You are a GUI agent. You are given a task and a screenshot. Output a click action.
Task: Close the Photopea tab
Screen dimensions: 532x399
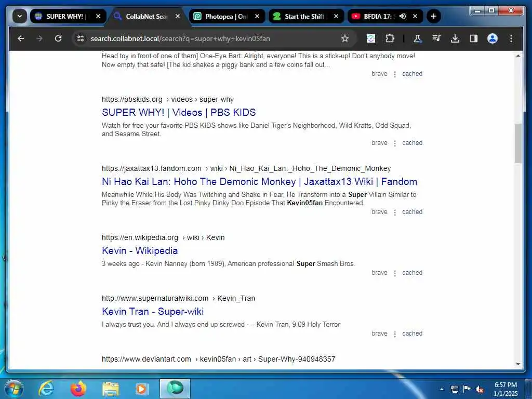[x=257, y=16]
